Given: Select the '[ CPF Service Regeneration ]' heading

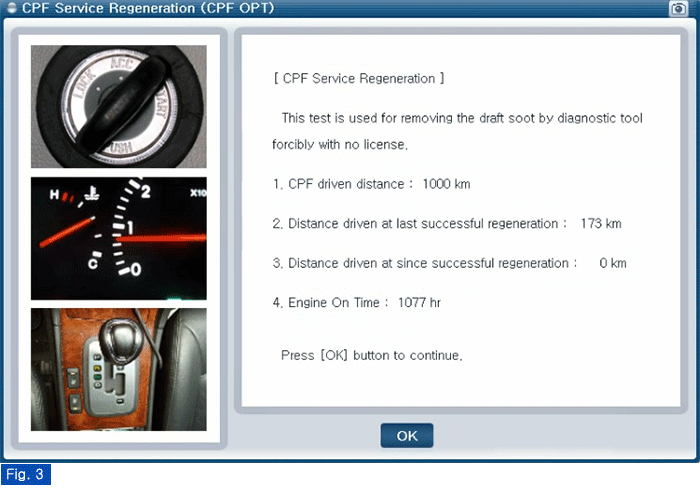Looking at the screenshot, I should (359, 79).
